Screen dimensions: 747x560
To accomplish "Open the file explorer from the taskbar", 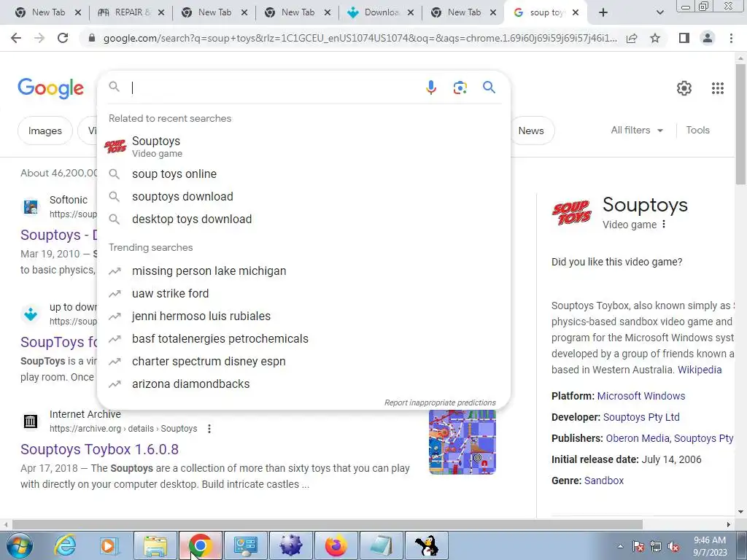I will (155, 545).
